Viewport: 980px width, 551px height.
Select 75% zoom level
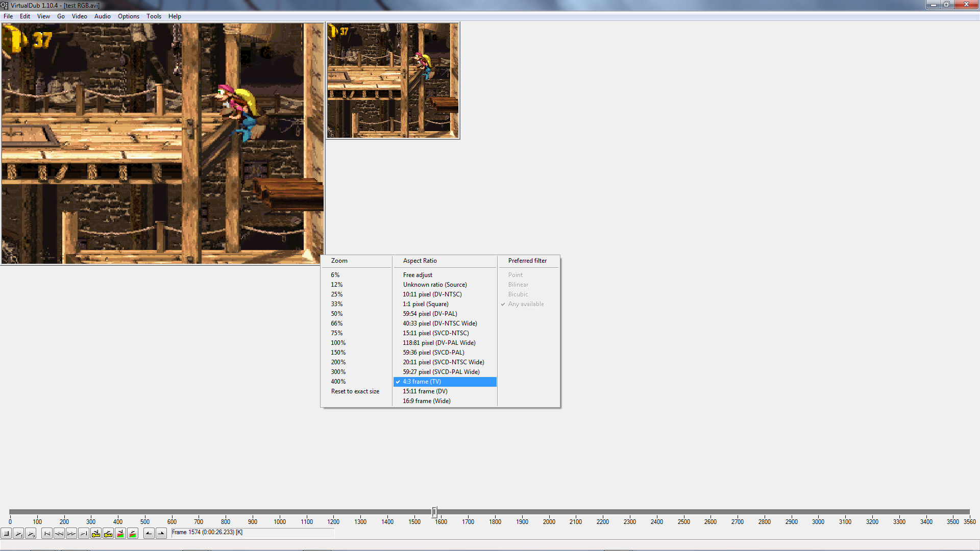(356, 333)
